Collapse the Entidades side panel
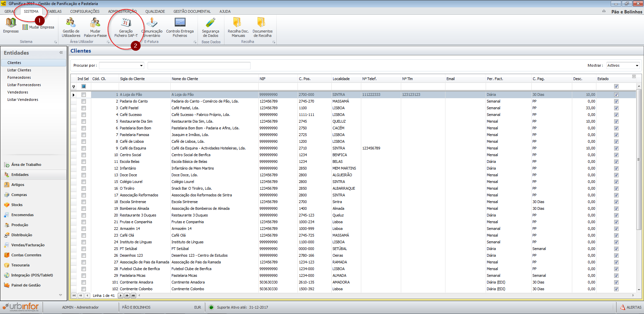644x314 pixels. click(x=61, y=53)
